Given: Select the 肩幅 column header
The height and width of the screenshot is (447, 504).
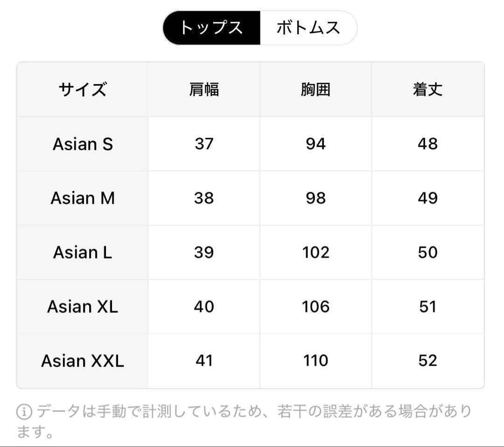Looking at the screenshot, I should click(x=204, y=89).
